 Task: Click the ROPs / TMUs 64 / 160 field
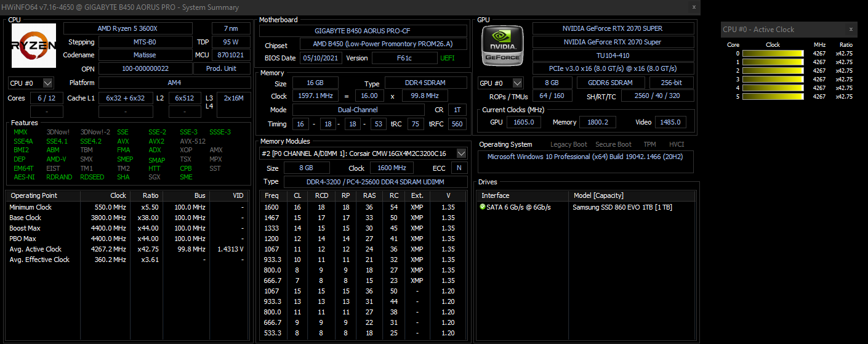(x=552, y=96)
